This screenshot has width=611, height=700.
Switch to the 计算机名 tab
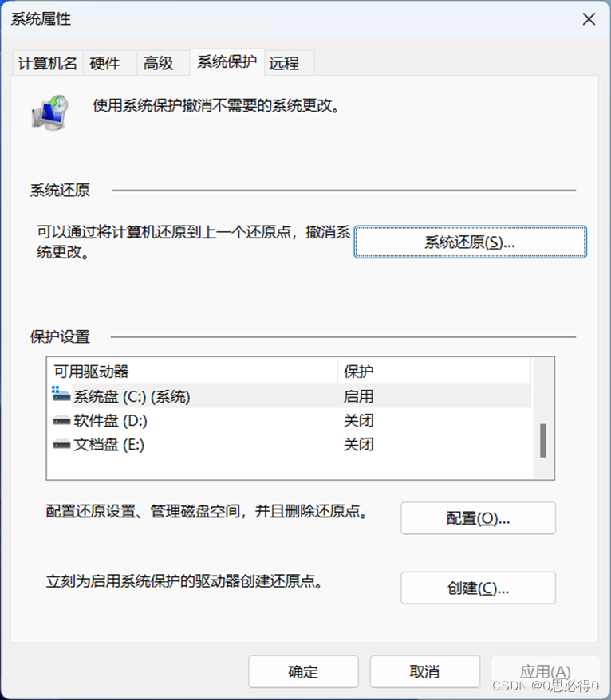click(x=46, y=63)
